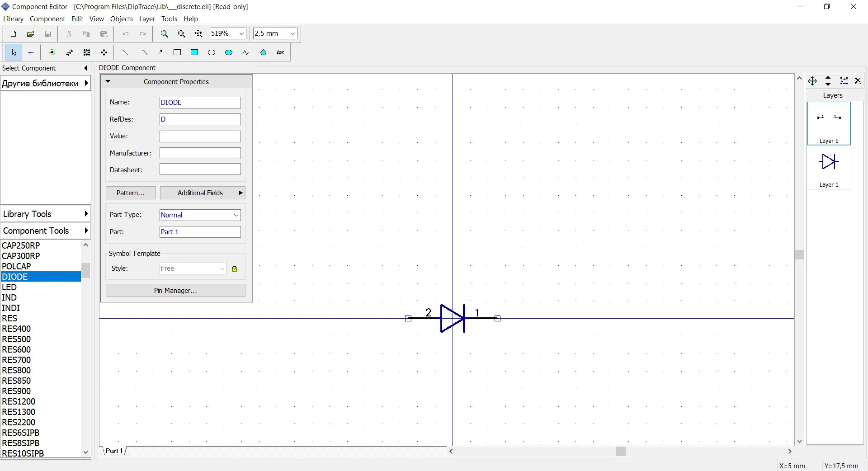This screenshot has height=471, width=868.
Task: Click the Datasheet input field
Action: pos(200,170)
